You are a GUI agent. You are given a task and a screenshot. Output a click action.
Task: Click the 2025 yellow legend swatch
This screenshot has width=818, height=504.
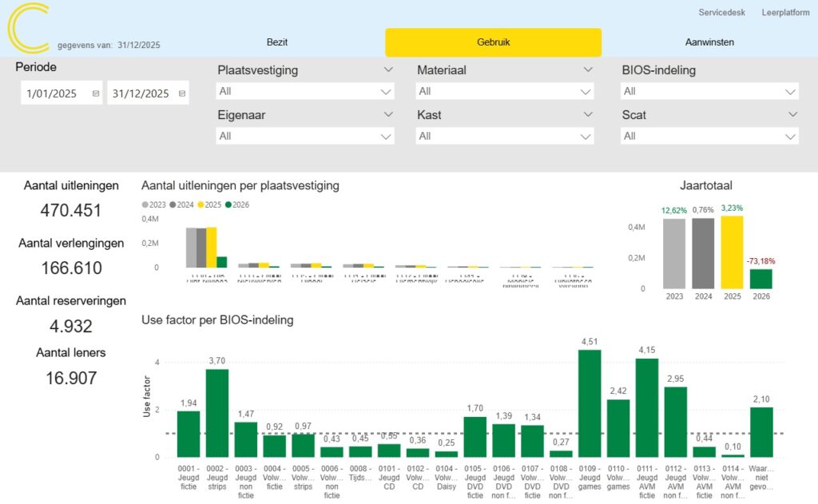coord(201,205)
